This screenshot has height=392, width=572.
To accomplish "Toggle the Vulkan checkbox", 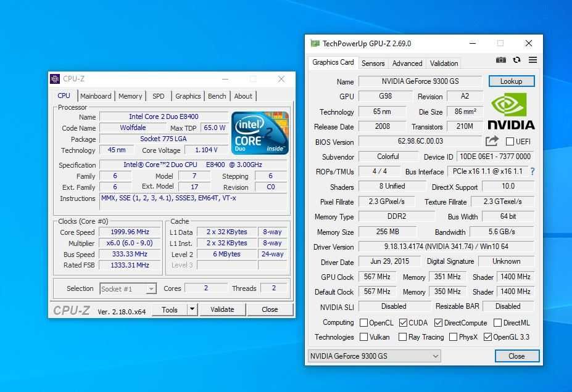I will tap(363, 337).
